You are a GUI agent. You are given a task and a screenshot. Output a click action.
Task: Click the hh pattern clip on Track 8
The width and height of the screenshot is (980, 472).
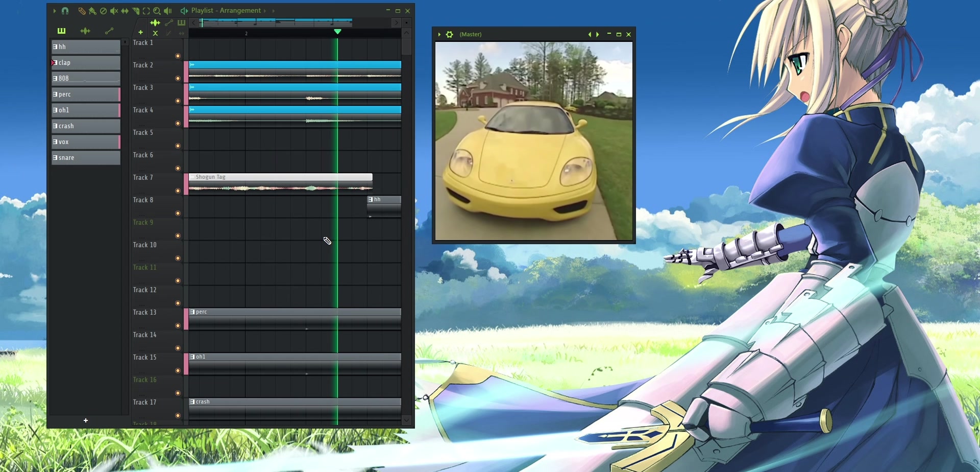[x=384, y=206]
